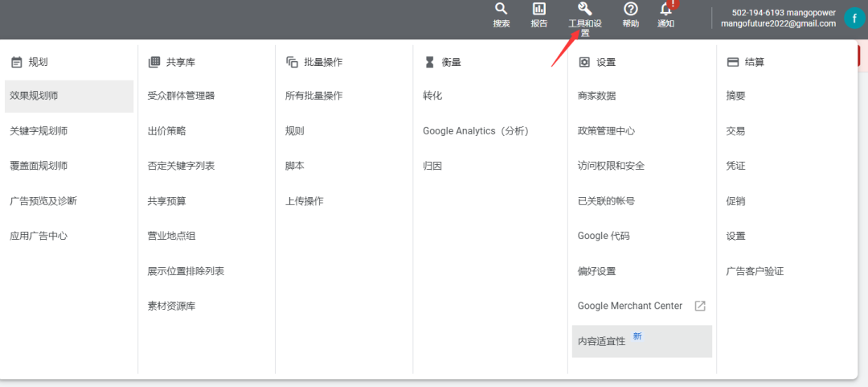Click the Tools and Settings wrench icon
Viewport: 868px width, 387px height.
pyautogui.click(x=584, y=9)
